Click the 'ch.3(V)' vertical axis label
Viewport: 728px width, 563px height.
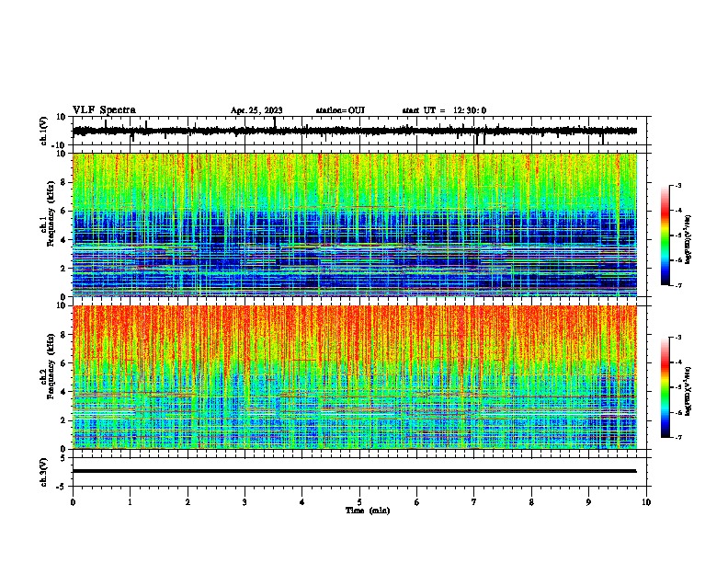click(x=44, y=472)
